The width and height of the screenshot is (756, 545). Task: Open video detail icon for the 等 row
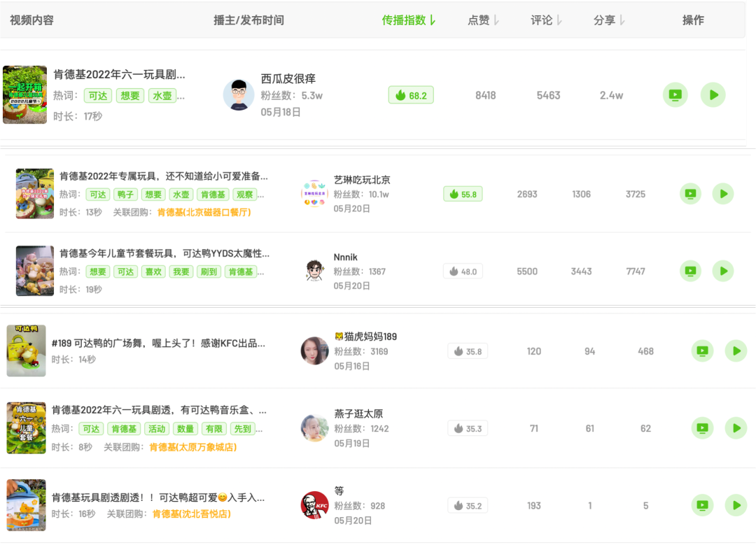(x=703, y=505)
